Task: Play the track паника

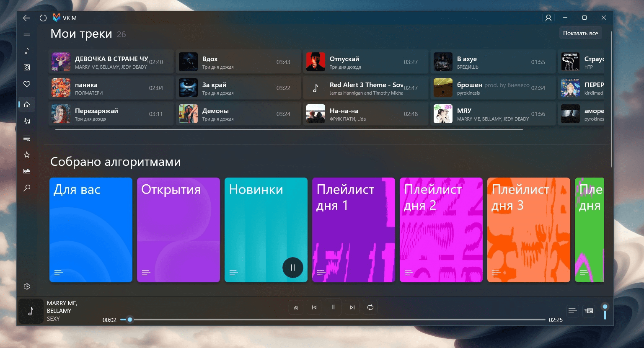Action: (111, 88)
